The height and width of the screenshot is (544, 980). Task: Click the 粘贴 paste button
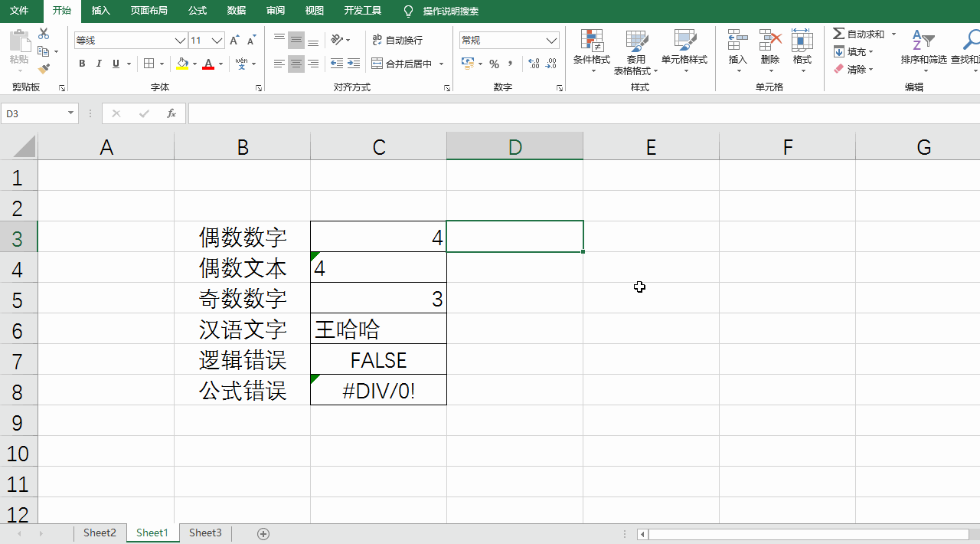point(21,46)
